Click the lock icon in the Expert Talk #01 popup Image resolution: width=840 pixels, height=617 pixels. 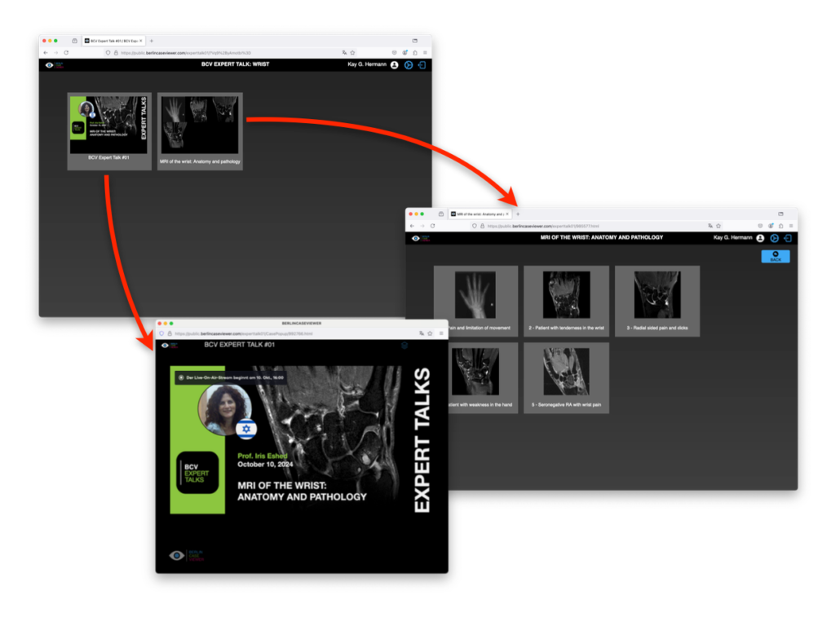coord(170,333)
